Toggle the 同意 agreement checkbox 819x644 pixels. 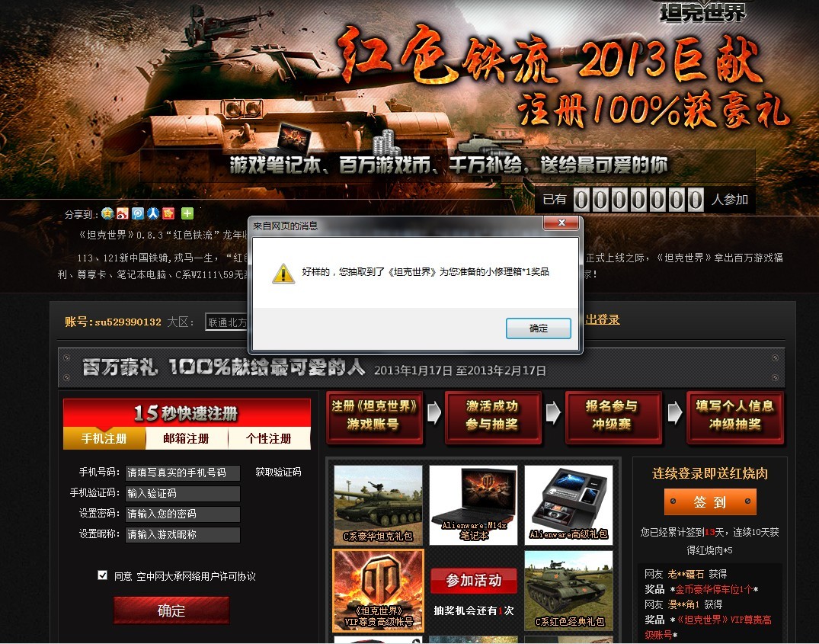click(102, 575)
